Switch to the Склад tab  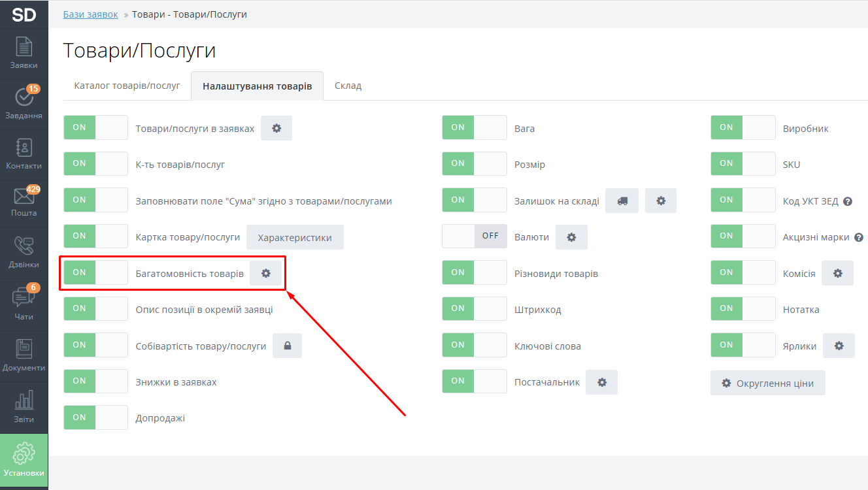click(x=348, y=86)
